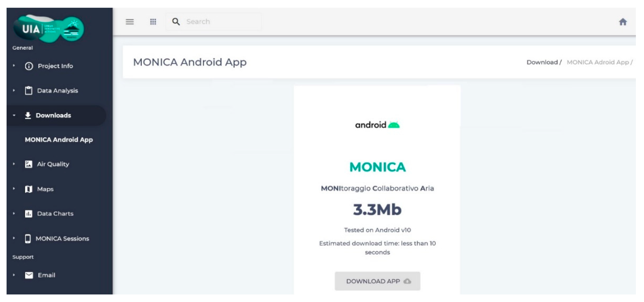Click the Data Analysis clipboard icon

click(x=28, y=91)
